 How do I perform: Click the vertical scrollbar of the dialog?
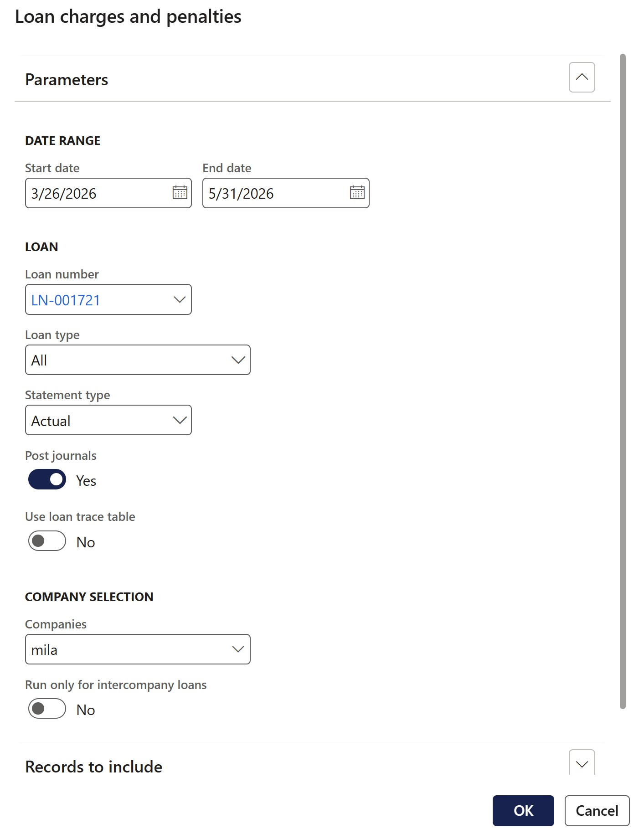(623, 381)
